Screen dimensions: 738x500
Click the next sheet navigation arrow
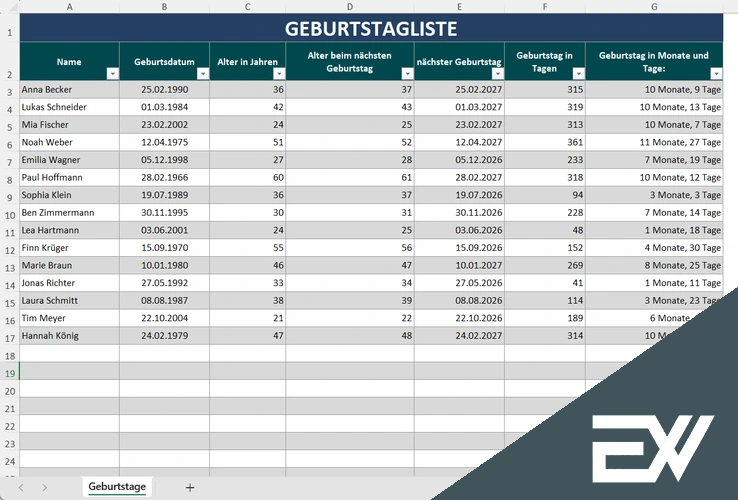(x=44, y=488)
